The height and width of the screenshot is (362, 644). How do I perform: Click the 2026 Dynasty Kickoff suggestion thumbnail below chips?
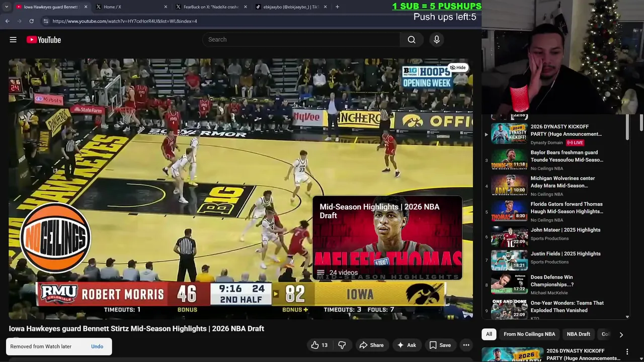(512, 354)
